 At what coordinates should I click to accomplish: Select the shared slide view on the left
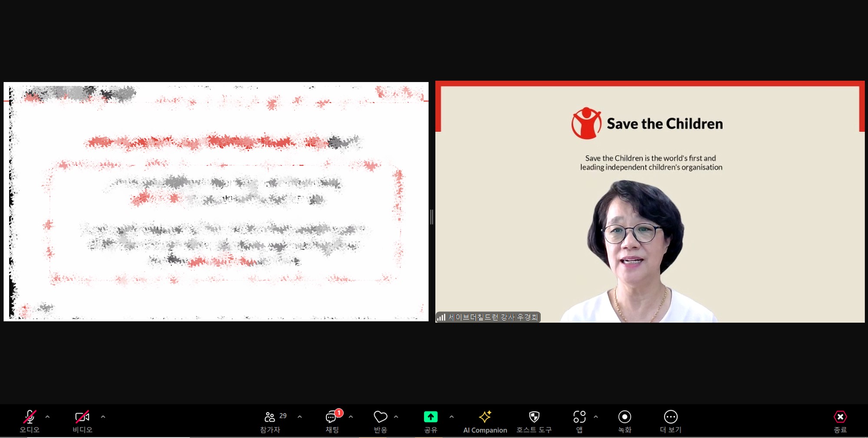coord(216,201)
